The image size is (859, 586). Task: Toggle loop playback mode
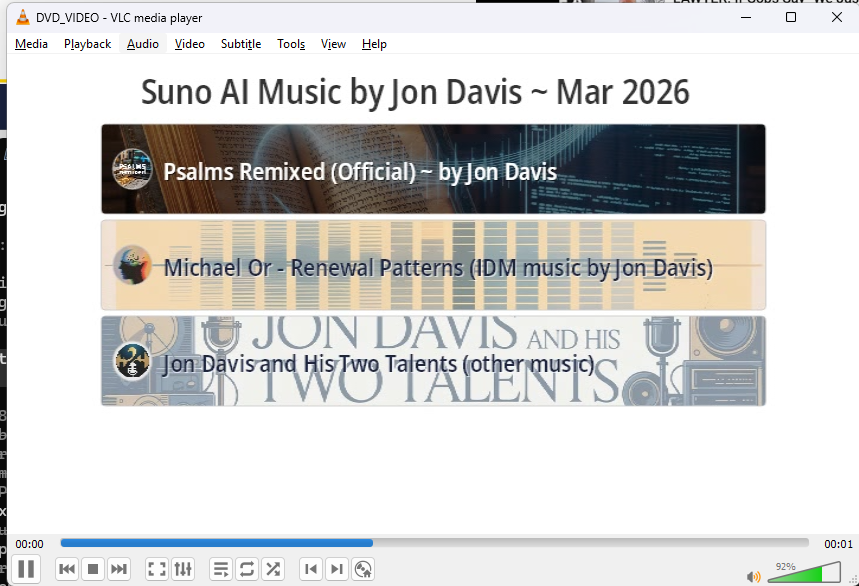click(246, 568)
